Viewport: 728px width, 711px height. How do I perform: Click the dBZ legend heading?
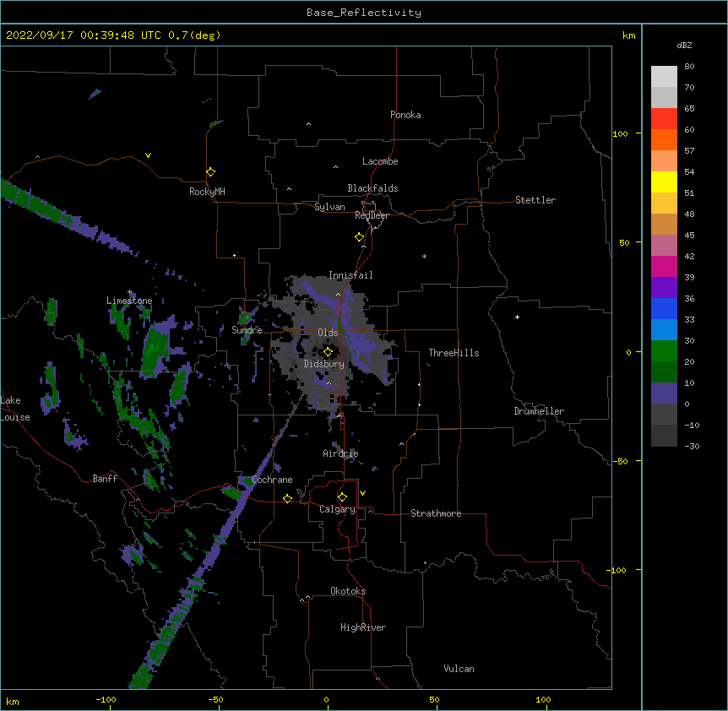pyautogui.click(x=684, y=45)
